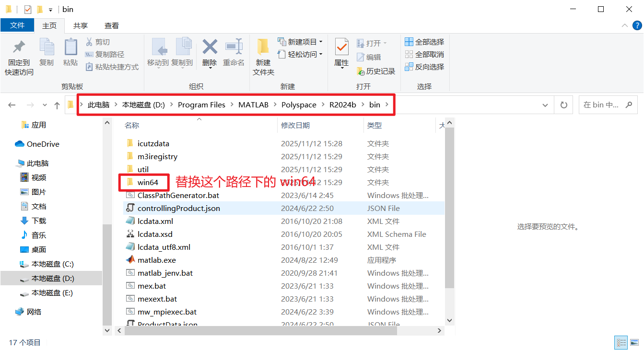Image resolution: width=644 pixels, height=350 pixels.
Task: Click the Cut (剪切) scissors button
Action: [98, 42]
